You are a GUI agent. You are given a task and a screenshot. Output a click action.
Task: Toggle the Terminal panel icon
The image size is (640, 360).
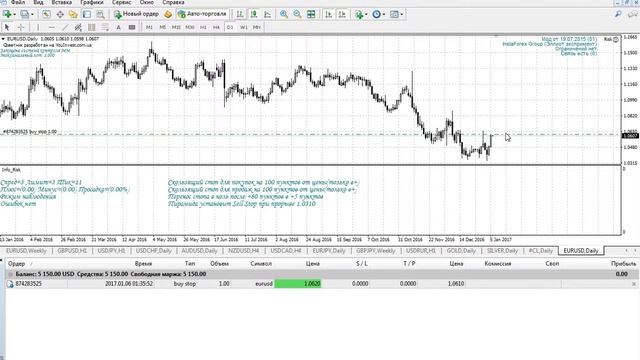pyautogui.click(x=87, y=14)
